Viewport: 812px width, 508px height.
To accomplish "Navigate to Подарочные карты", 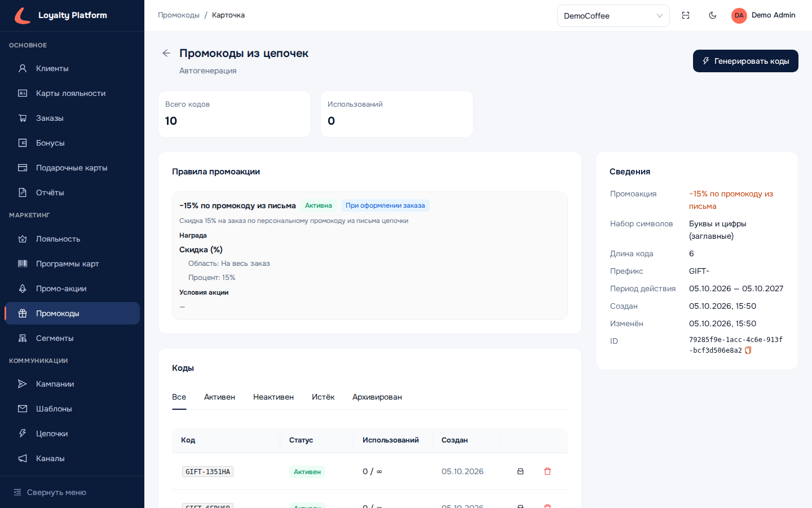I will (72, 168).
